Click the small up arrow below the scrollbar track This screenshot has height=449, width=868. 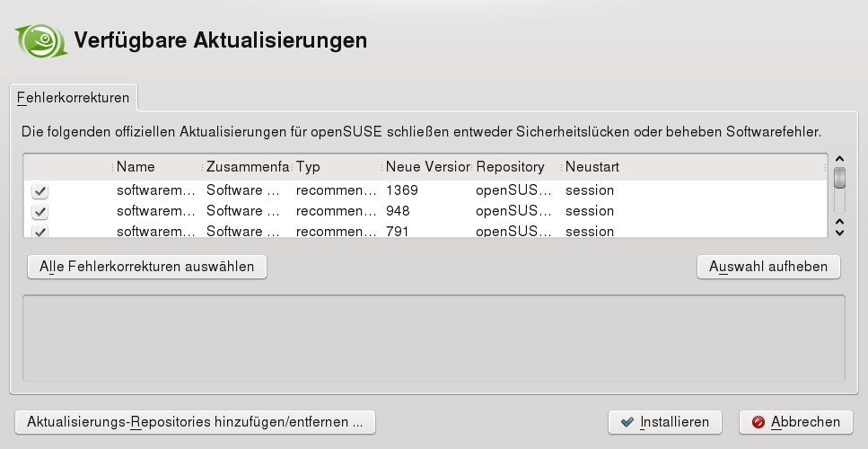point(839,220)
